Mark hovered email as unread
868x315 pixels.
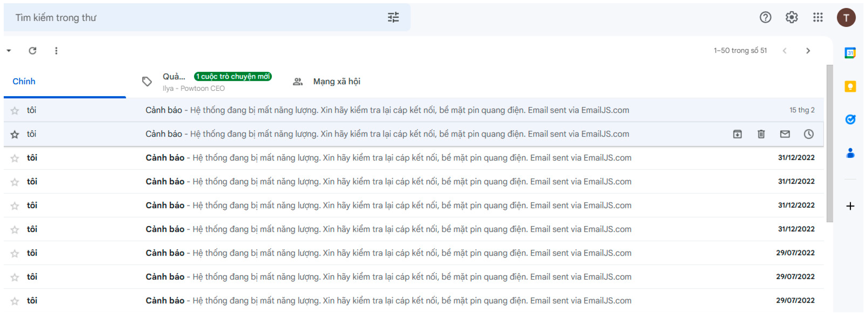tap(784, 134)
